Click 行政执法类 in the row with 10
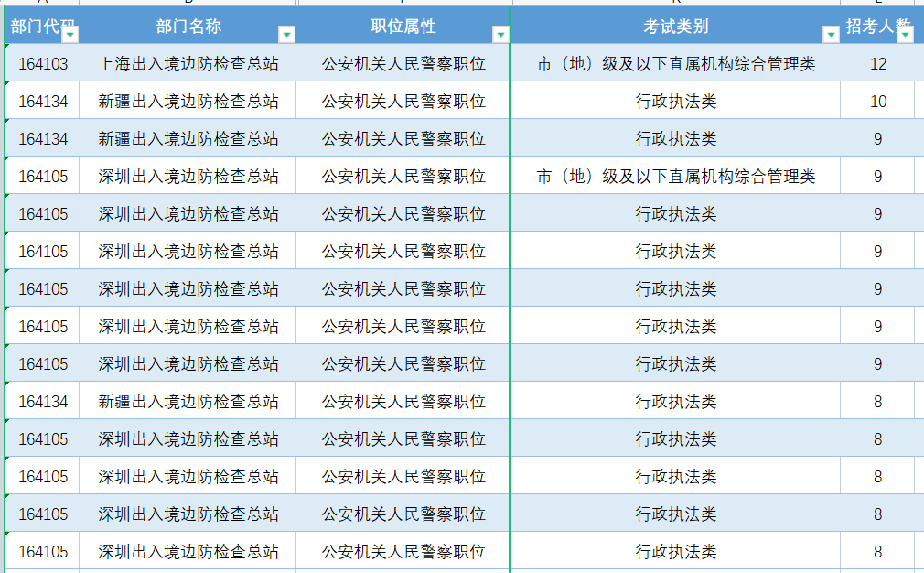924x573 pixels. [675, 102]
